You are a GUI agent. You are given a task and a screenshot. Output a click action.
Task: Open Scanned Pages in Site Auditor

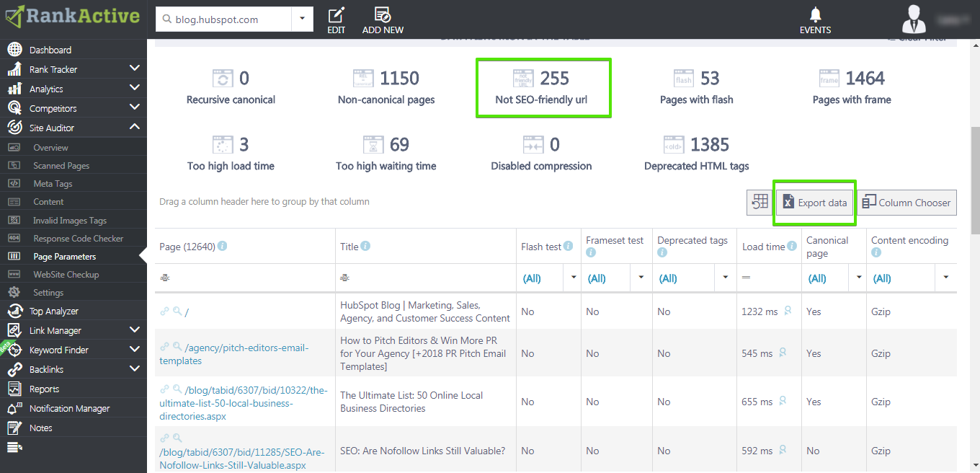point(61,165)
